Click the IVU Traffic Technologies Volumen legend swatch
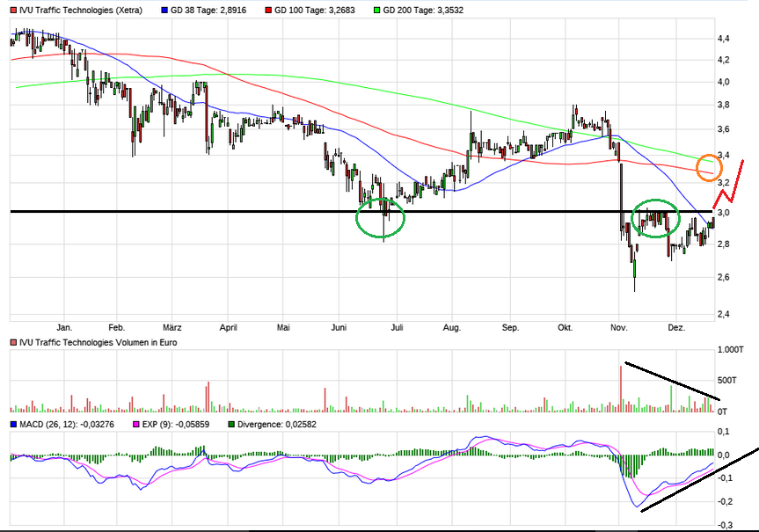This screenshot has height=532, width=759. coord(13,343)
